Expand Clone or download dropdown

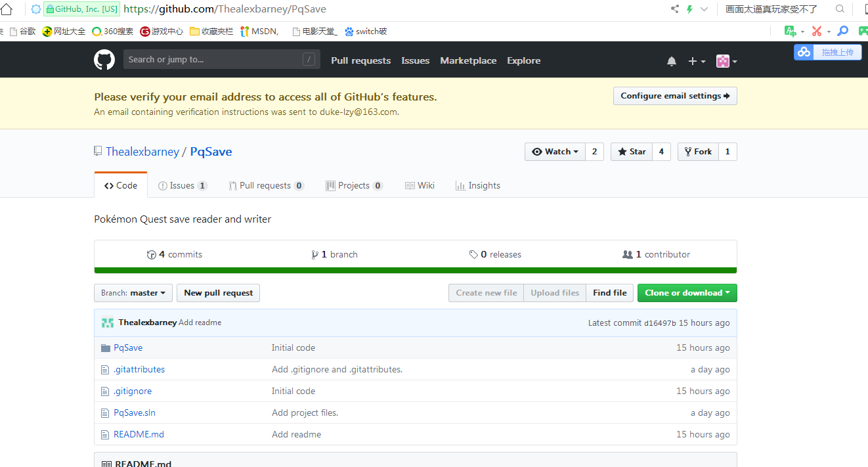[x=687, y=293]
